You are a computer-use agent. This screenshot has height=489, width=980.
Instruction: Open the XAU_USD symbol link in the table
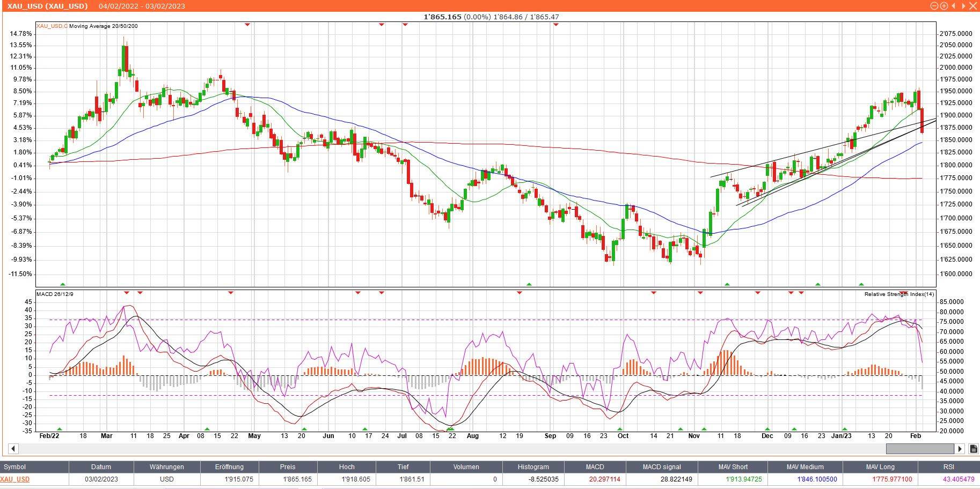click(x=15, y=479)
